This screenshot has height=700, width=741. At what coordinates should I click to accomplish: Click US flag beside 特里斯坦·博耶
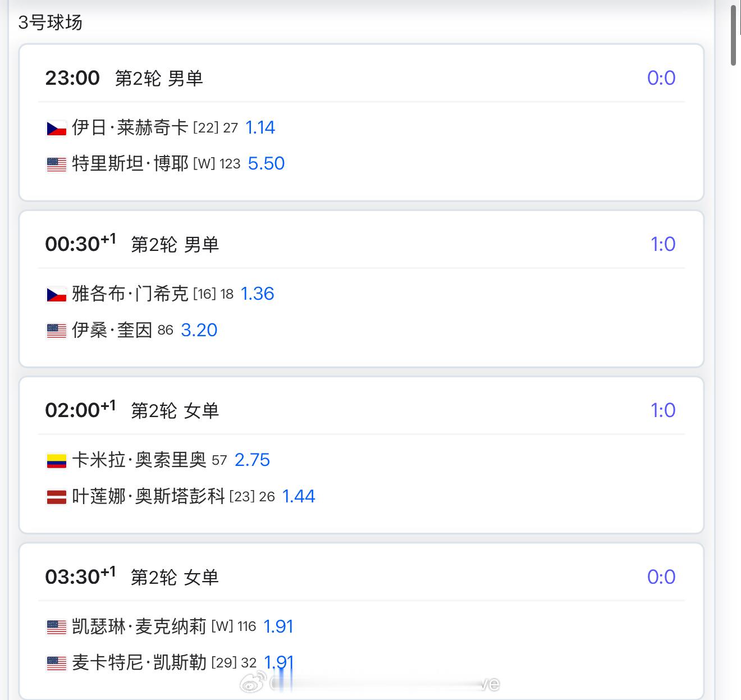[56, 164]
